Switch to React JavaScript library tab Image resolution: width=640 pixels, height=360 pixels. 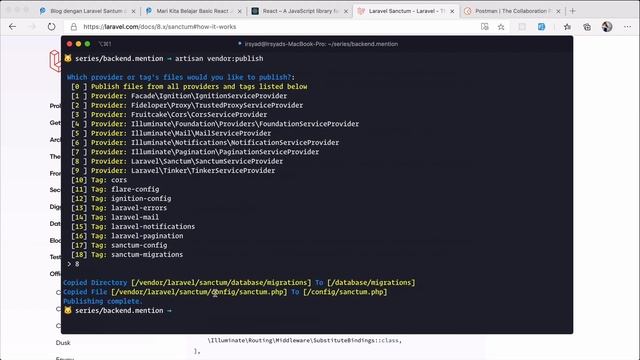(300, 11)
